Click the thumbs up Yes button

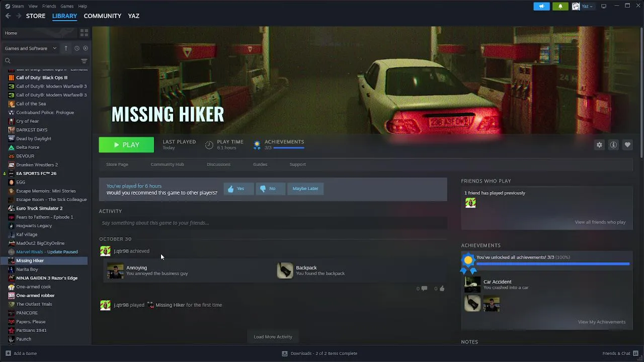click(238, 189)
